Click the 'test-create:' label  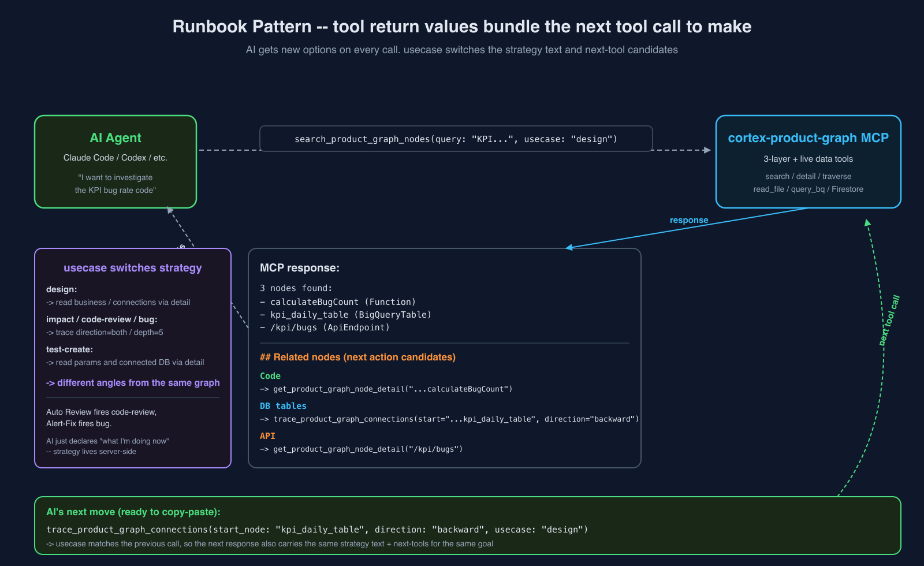coord(69,349)
